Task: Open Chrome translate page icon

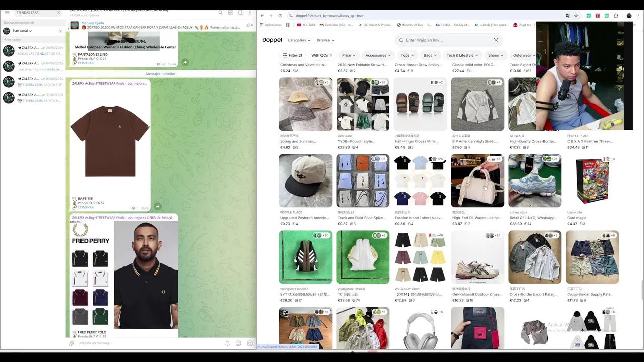Action: [x=568, y=16]
